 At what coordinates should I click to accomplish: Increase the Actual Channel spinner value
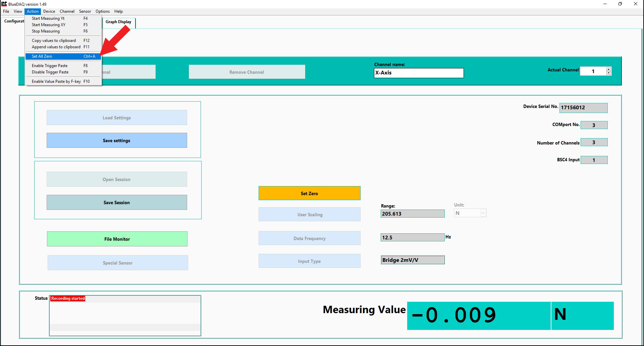coord(608,69)
